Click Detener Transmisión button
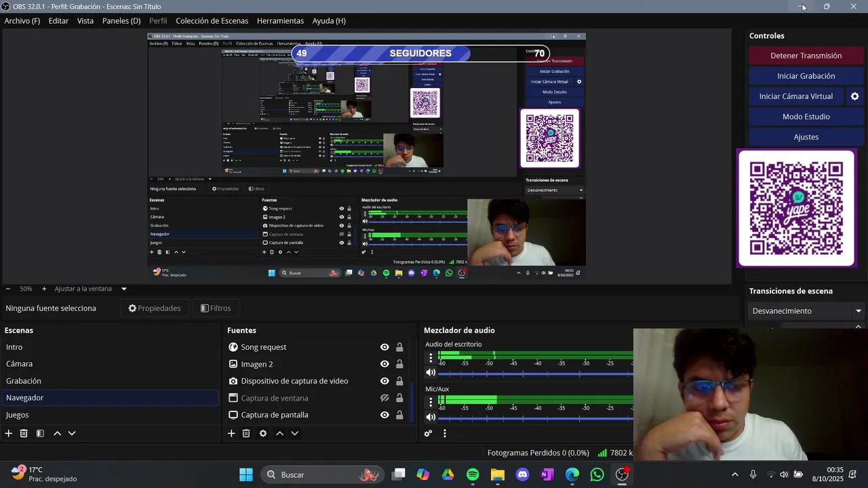 click(806, 56)
